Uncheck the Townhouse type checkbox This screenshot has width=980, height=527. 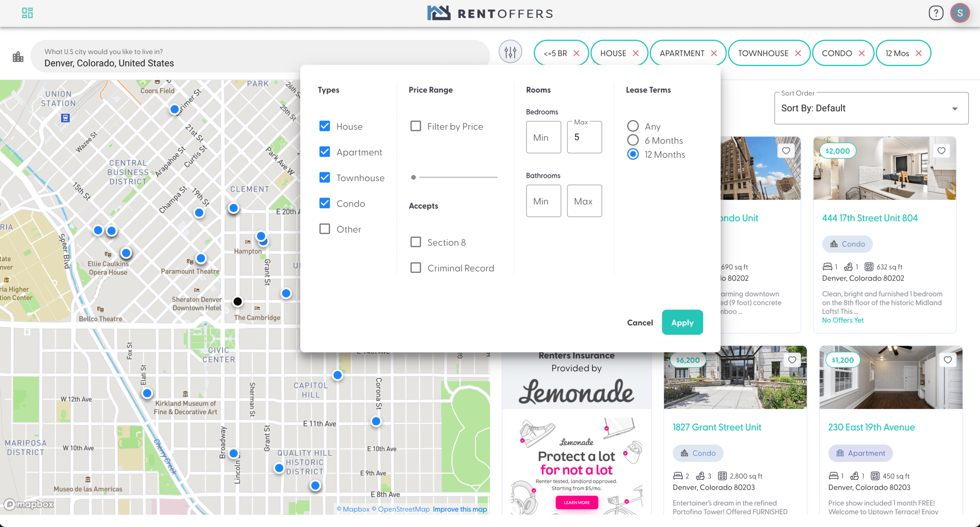325,178
